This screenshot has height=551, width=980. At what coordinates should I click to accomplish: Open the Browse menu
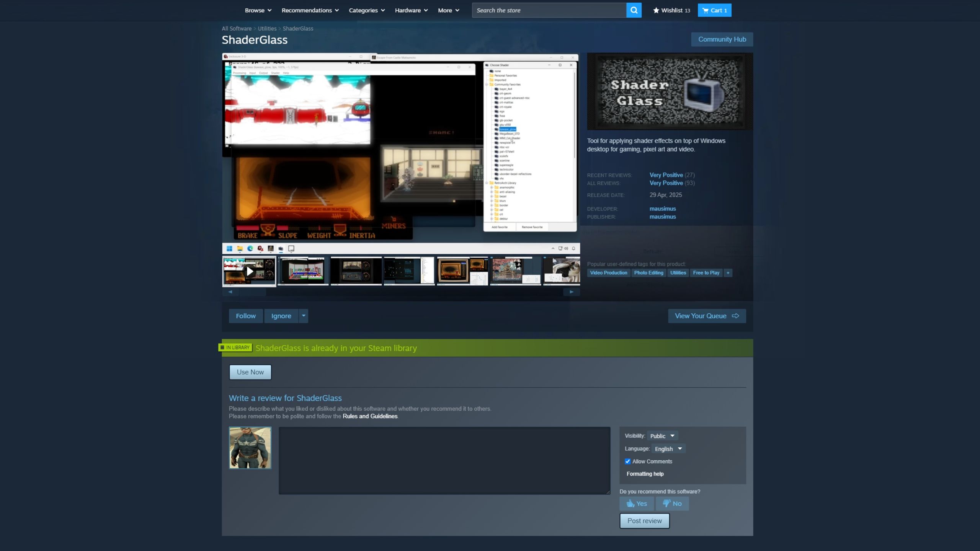point(258,10)
